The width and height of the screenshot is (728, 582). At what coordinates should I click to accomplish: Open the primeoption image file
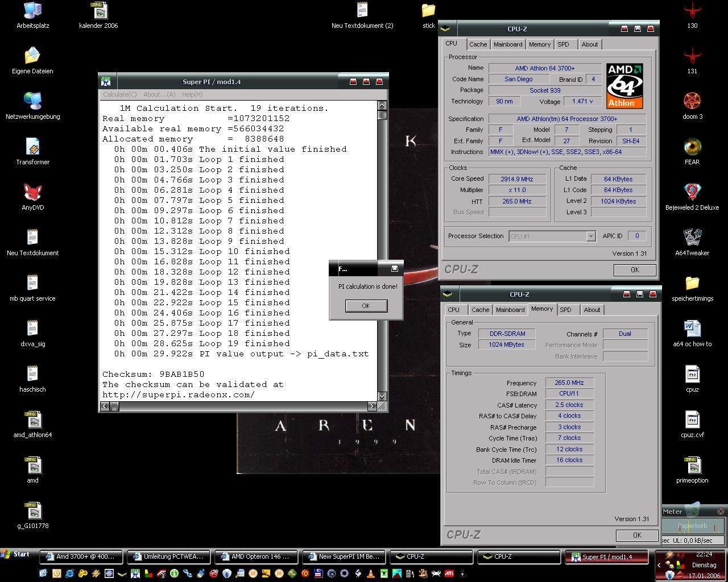point(692,470)
